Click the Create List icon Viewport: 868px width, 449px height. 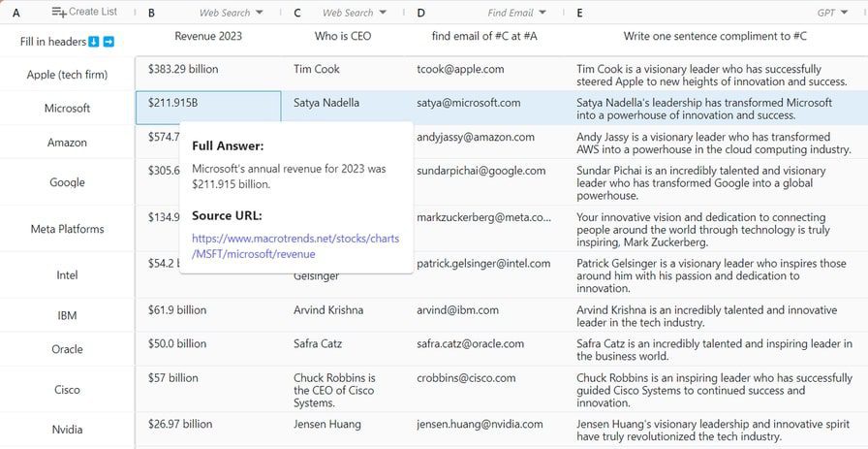(59, 12)
